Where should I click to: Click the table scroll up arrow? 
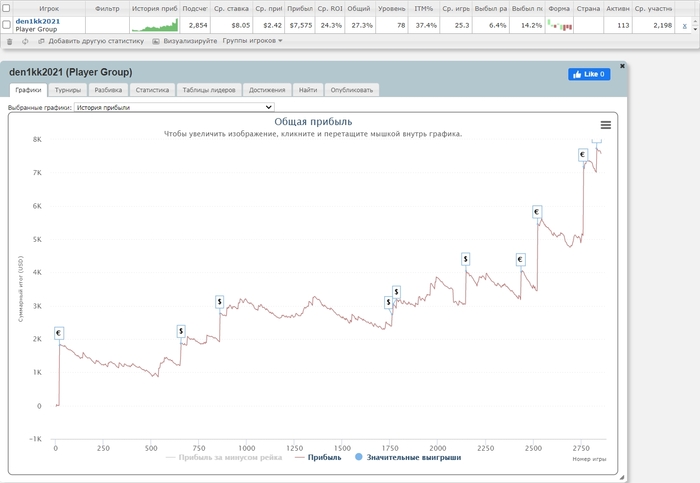(695, 22)
